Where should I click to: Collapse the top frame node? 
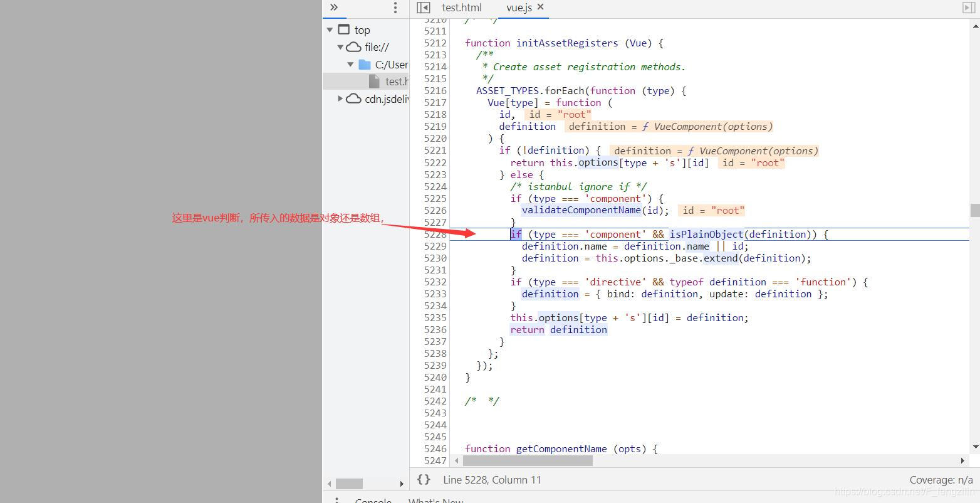tap(330, 30)
